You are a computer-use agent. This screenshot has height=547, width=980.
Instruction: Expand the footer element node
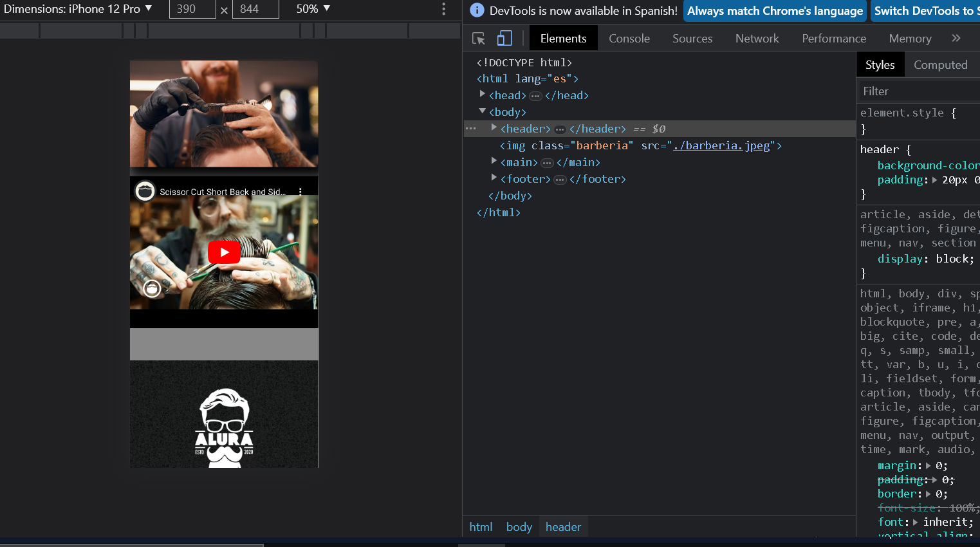[x=494, y=178]
